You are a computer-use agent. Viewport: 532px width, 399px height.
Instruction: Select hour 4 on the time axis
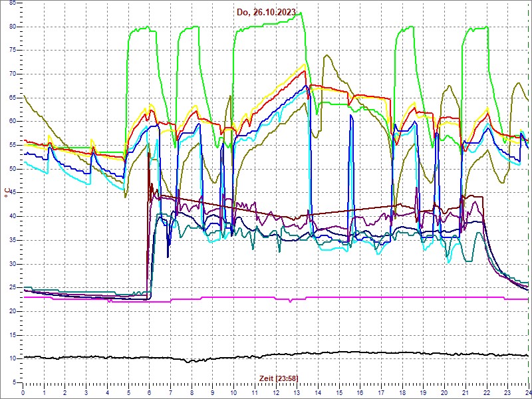pos(107,392)
